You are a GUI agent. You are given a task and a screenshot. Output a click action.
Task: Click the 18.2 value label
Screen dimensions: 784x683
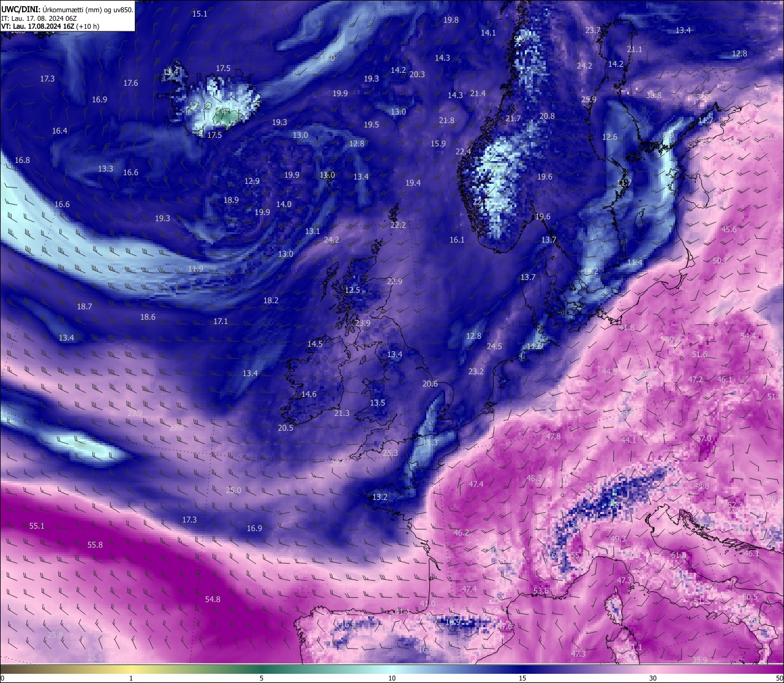(x=271, y=300)
